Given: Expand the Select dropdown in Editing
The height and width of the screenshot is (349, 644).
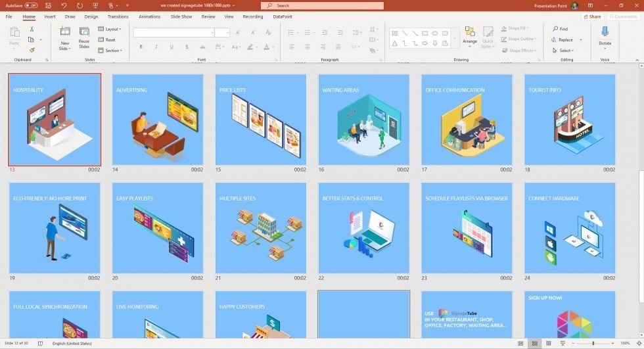Looking at the screenshot, I should pyautogui.click(x=563, y=51).
